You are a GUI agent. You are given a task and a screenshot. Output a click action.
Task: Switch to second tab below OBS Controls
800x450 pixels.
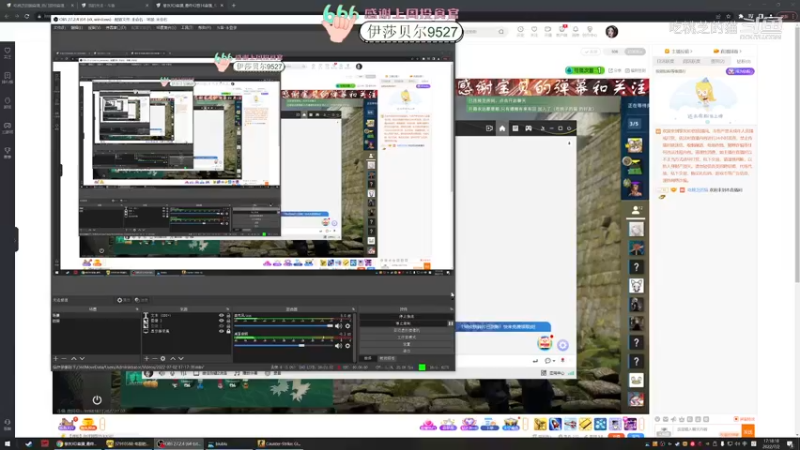pyautogui.click(x=387, y=358)
